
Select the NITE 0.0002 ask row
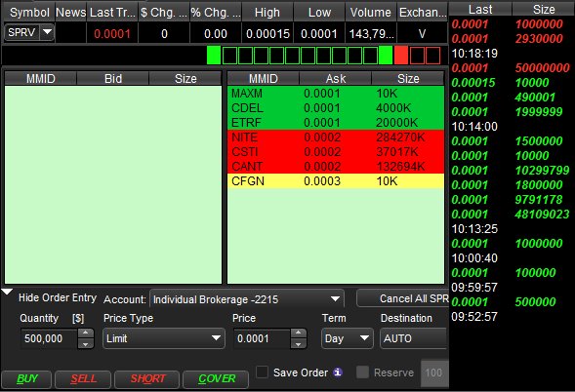coord(336,137)
